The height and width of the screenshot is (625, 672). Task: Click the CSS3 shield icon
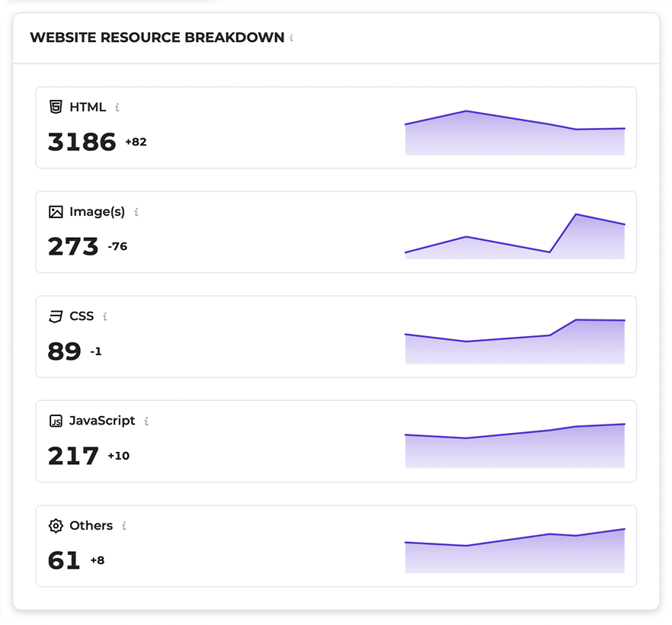tap(56, 316)
